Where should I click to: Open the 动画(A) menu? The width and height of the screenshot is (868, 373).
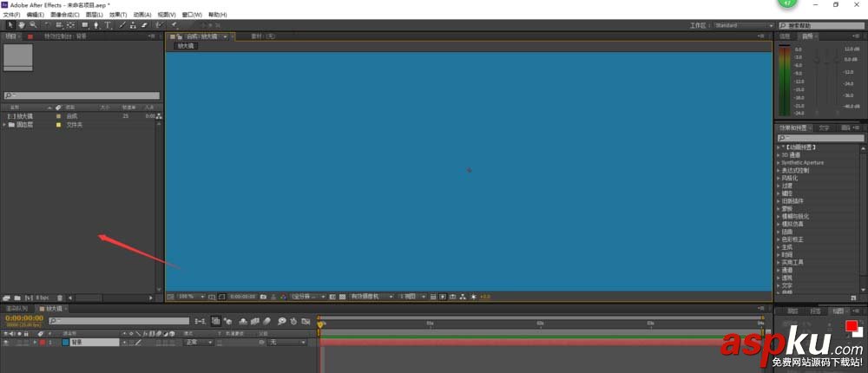click(142, 15)
